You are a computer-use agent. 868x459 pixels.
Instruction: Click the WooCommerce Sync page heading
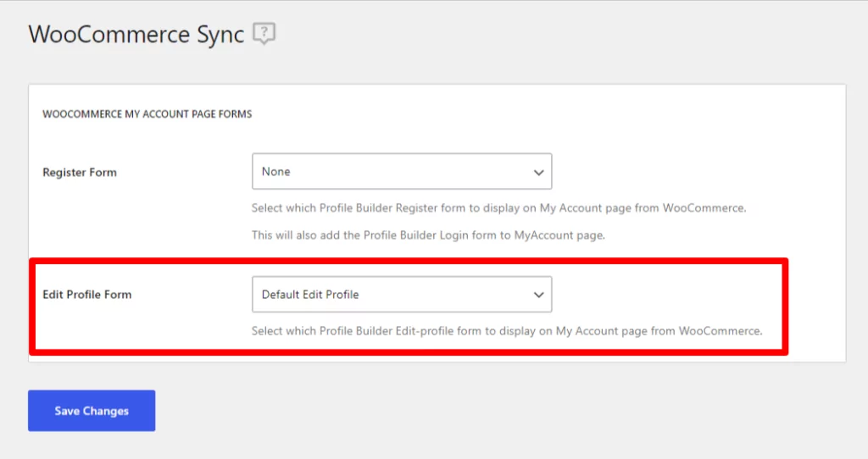(x=136, y=34)
